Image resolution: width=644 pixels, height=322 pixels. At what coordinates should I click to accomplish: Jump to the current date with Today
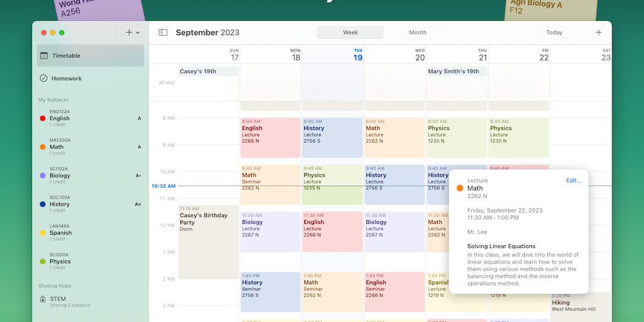pos(554,33)
